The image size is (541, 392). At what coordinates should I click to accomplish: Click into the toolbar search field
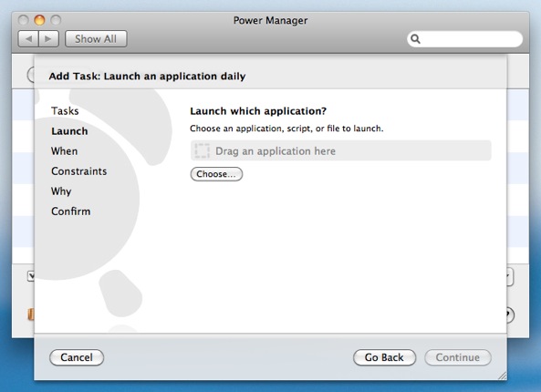coord(464,39)
